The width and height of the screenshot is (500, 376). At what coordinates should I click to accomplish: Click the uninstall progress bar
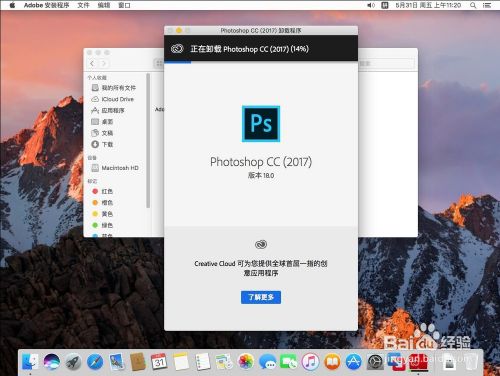pyautogui.click(x=261, y=62)
